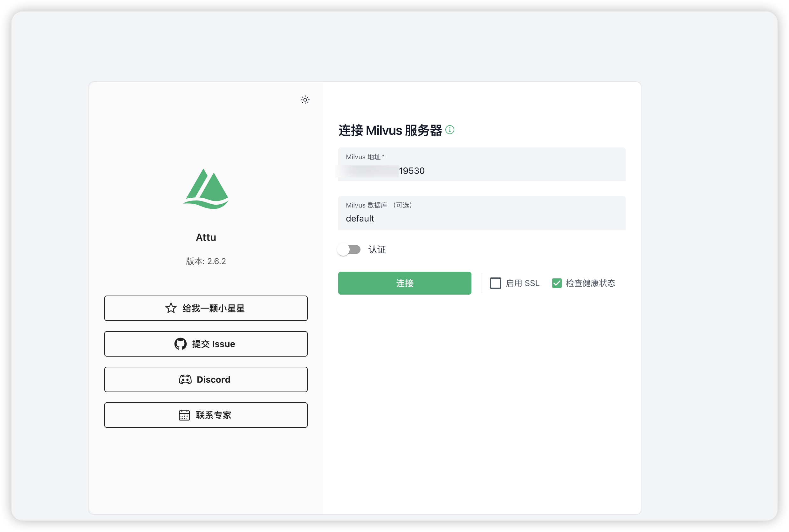Click the calendar icon for expert contact

(184, 415)
